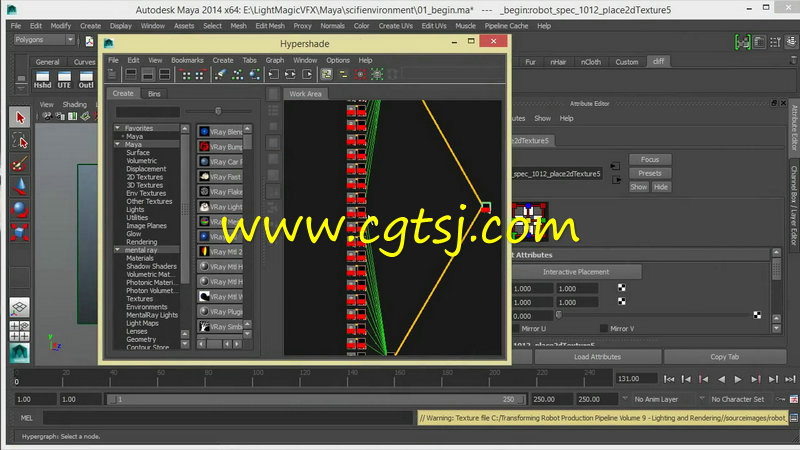Select the blue cone Move tool
The width and height of the screenshot is (800, 450).
click(19, 187)
